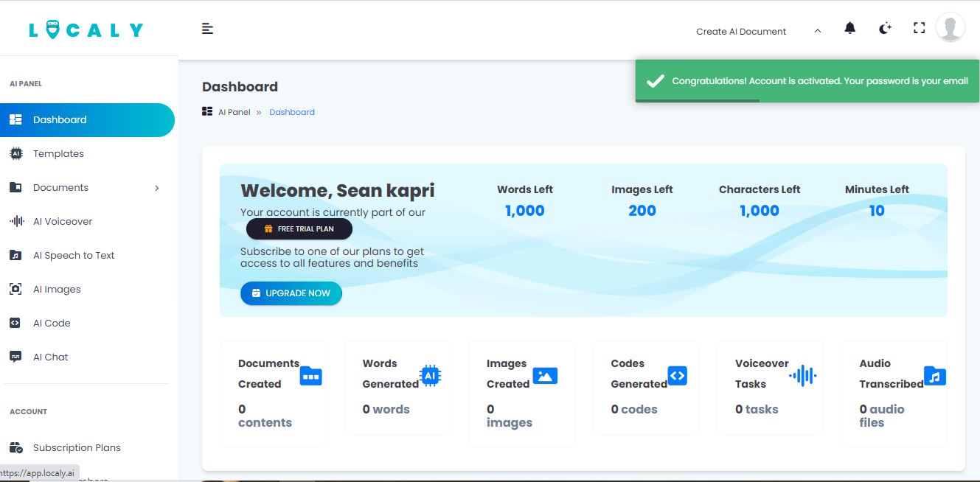Click the Dashboard grid icon in sidebar

point(15,120)
